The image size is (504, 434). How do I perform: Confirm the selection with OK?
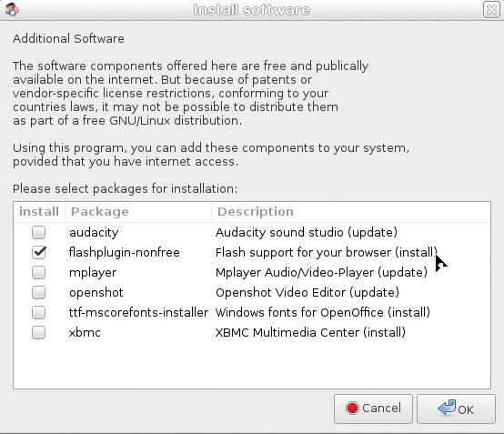tap(456, 409)
